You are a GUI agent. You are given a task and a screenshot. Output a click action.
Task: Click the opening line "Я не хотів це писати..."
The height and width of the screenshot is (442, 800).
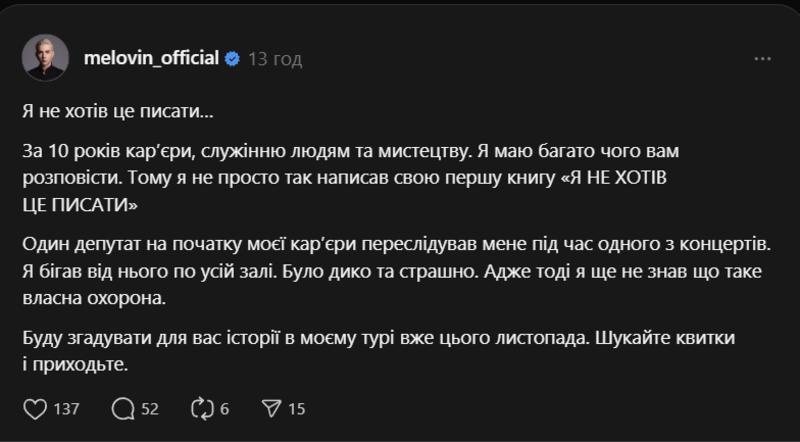pos(116,109)
